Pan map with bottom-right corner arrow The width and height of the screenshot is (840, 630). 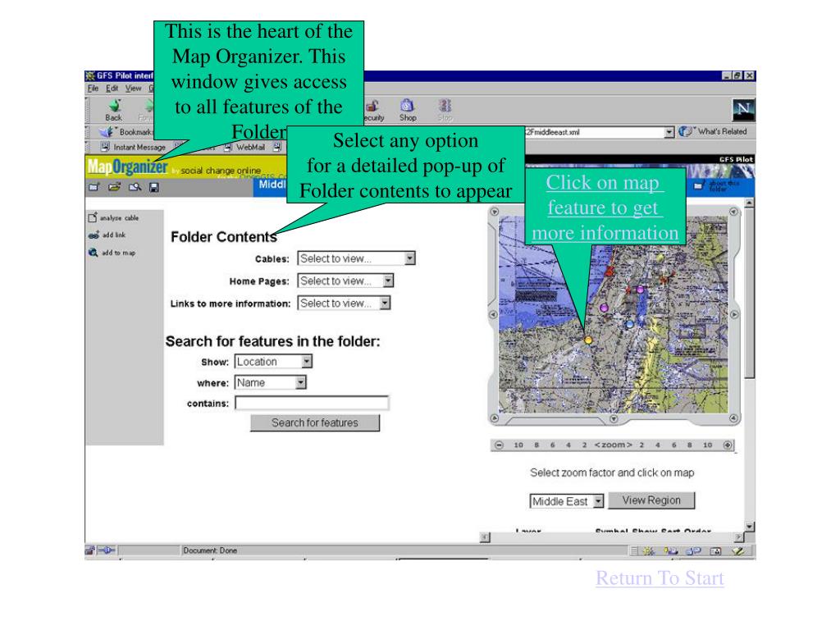point(733,418)
